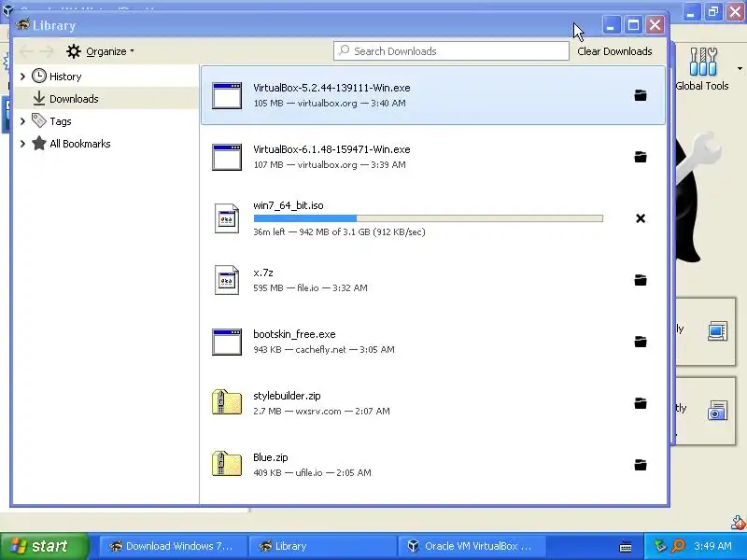Expand the All Bookmarks tree node
747x560 pixels.
(22, 144)
